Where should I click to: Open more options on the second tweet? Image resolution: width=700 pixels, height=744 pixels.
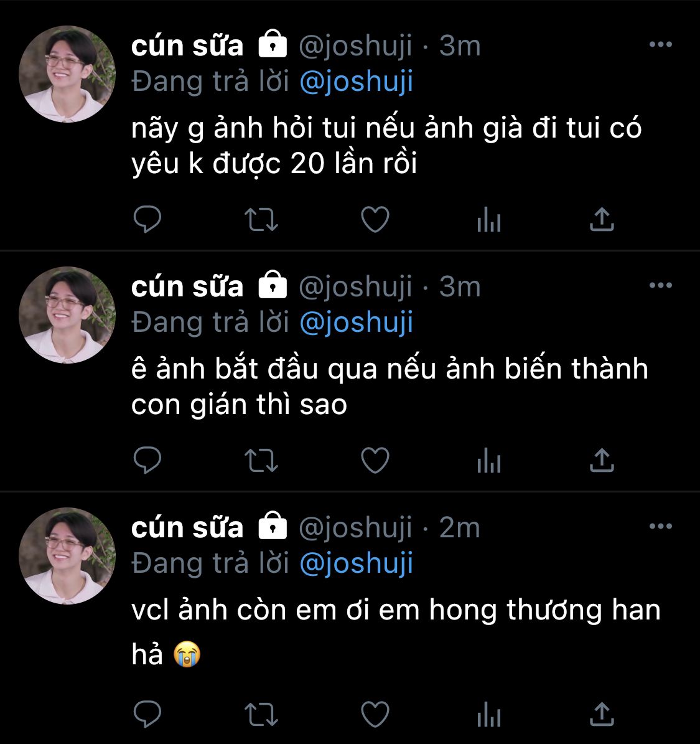pos(661,285)
